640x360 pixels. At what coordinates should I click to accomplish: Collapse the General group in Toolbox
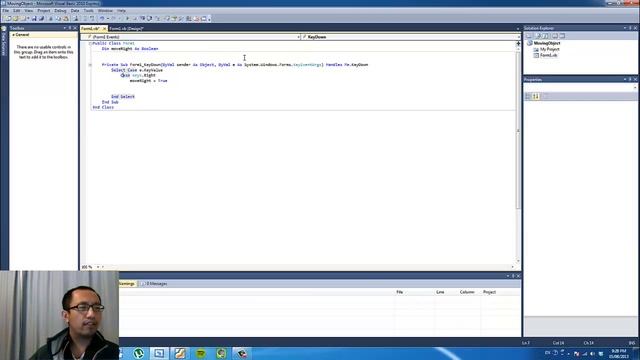pyautogui.click(x=13, y=35)
